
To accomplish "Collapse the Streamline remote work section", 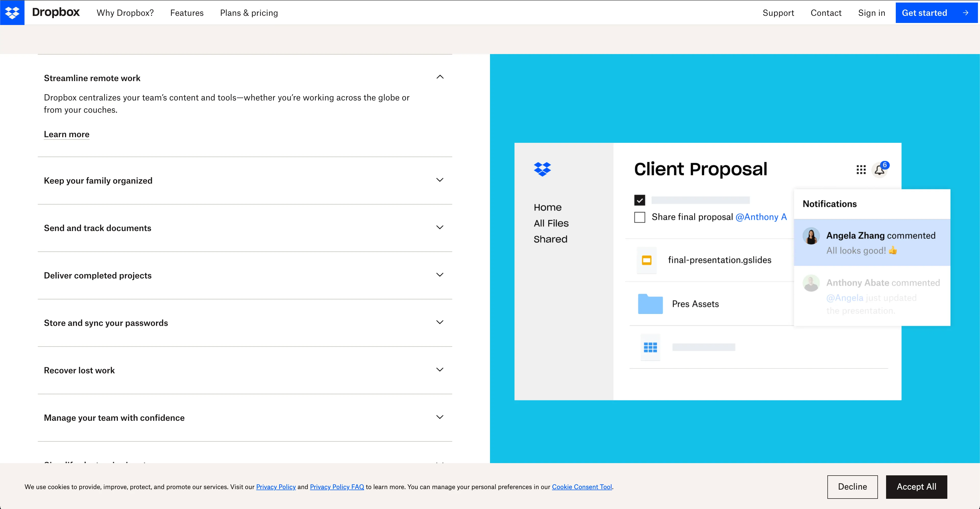I will 440,77.
